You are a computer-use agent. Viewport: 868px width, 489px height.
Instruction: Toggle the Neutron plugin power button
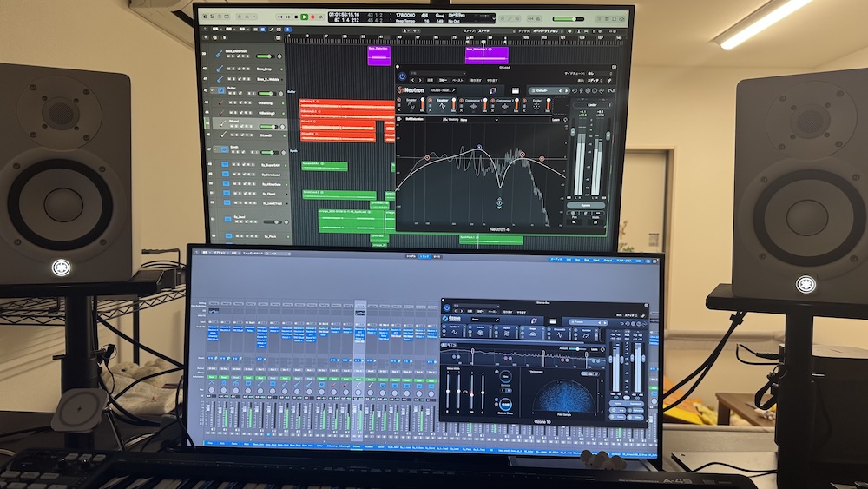point(403,76)
